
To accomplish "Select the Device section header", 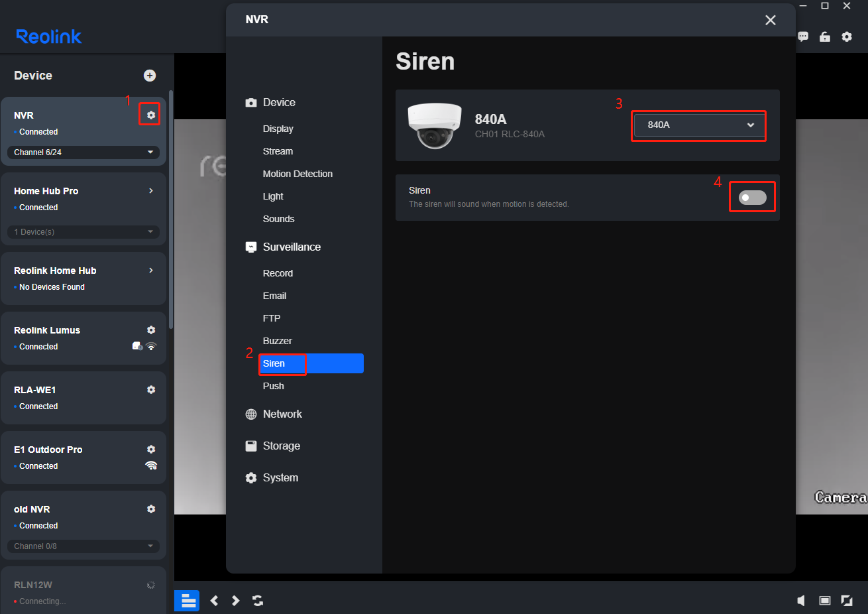I will pos(270,103).
